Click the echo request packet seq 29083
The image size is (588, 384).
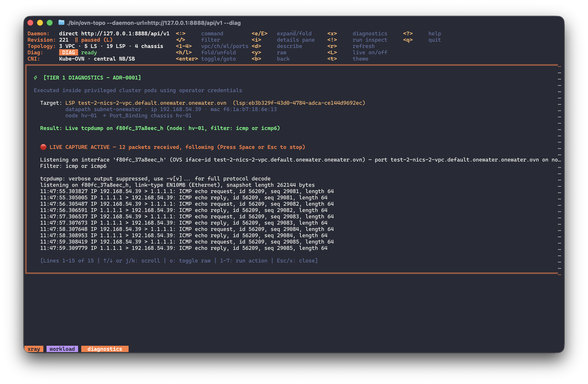[187, 217]
